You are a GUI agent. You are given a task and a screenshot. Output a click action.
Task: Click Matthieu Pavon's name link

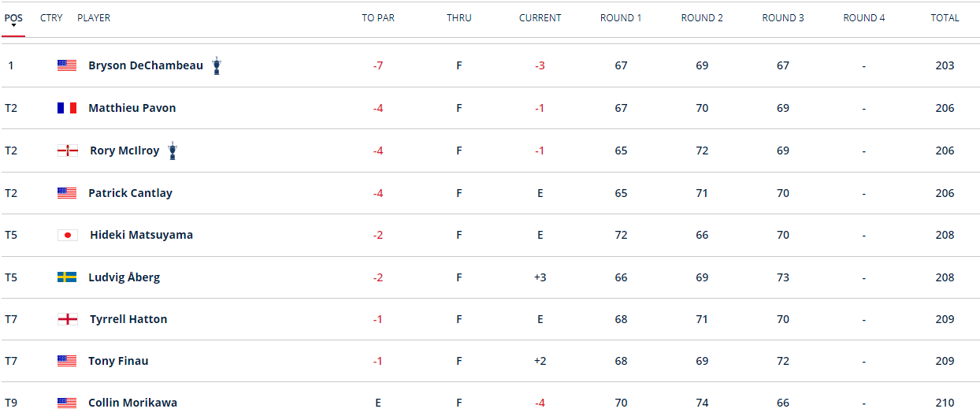132,108
